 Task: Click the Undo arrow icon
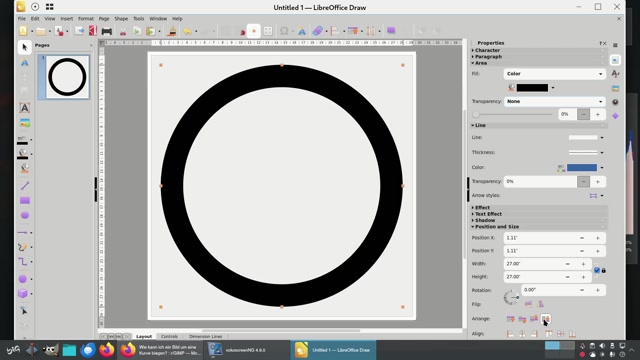click(187, 31)
